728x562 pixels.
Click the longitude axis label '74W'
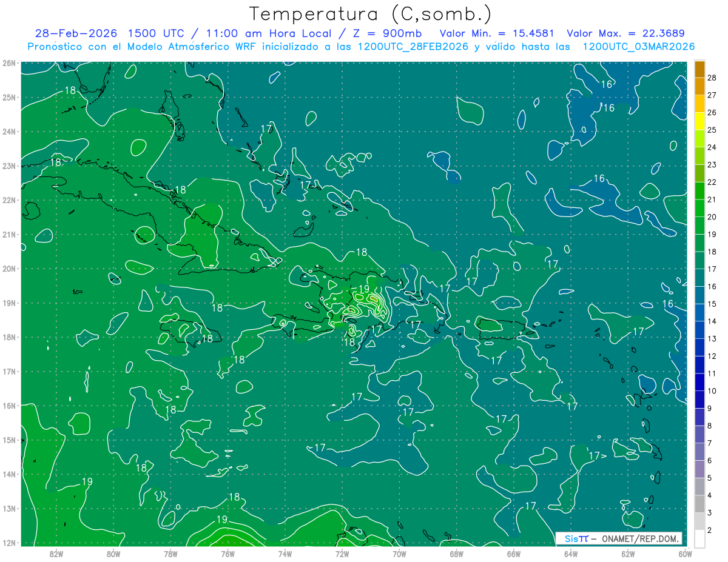pyautogui.click(x=285, y=553)
